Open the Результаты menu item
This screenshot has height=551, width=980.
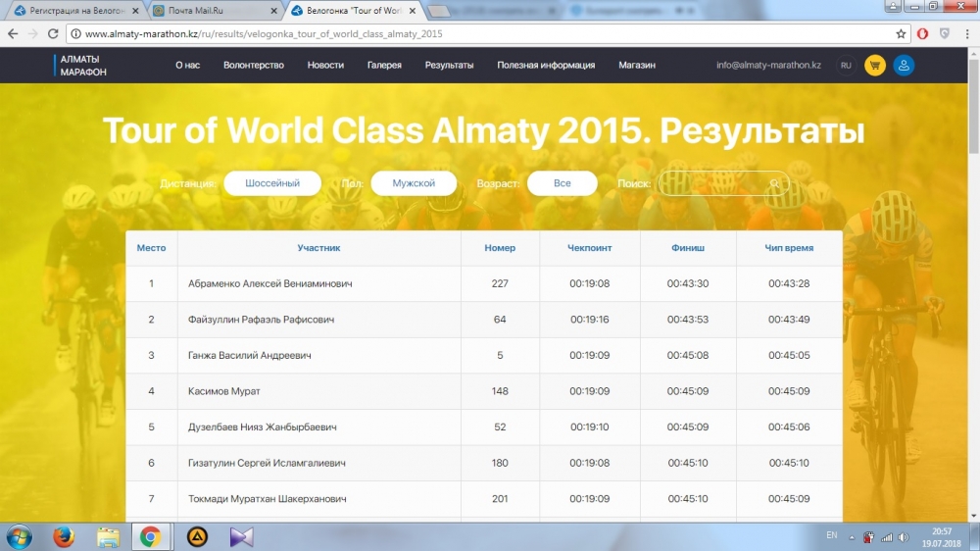pos(449,66)
